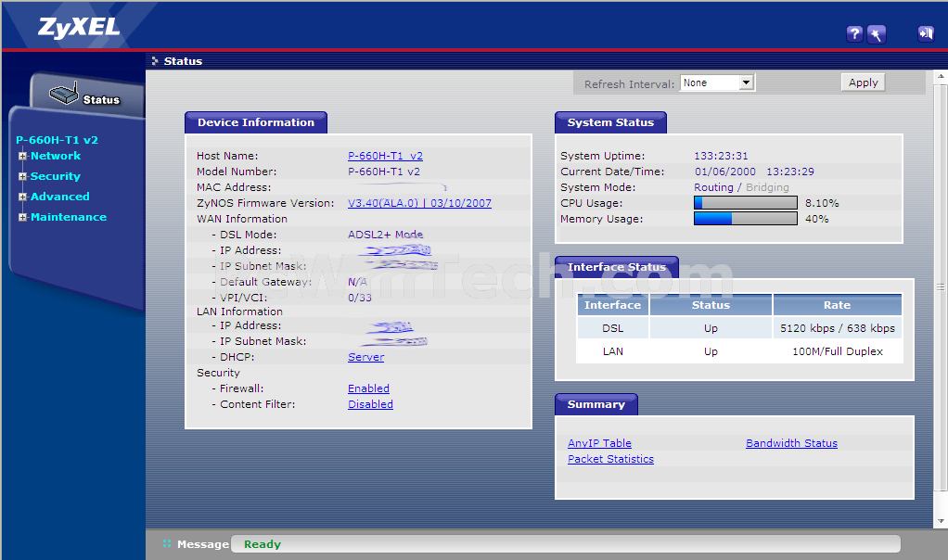Open the AnyIP Table link
This screenshot has height=560, width=948.
(599, 443)
